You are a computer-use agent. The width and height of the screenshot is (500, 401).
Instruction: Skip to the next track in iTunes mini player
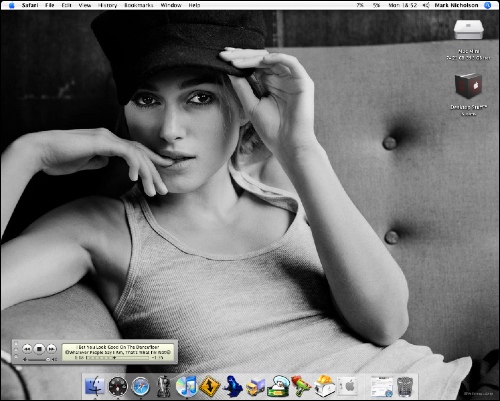(x=51, y=349)
